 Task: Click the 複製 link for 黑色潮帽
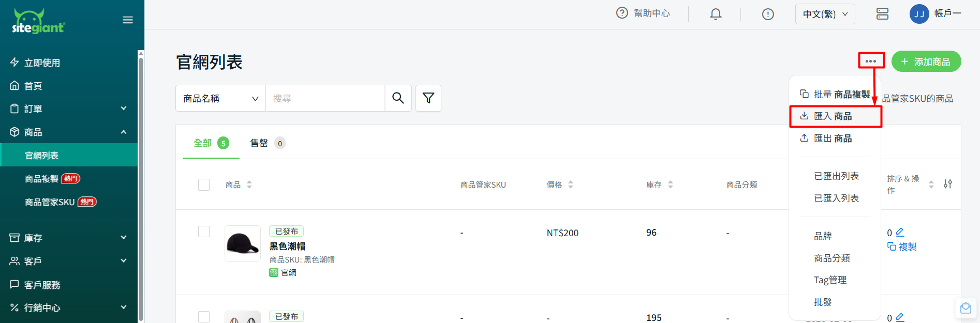click(x=902, y=247)
